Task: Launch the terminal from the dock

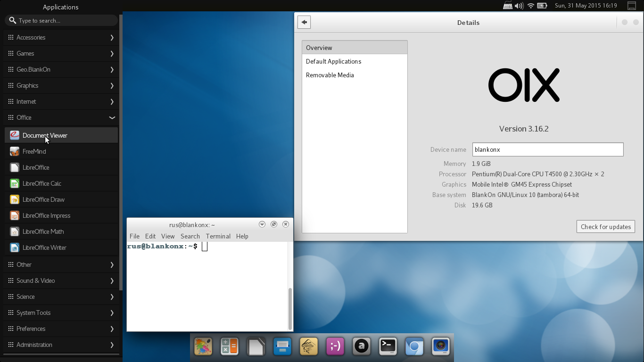Action: pos(388,347)
